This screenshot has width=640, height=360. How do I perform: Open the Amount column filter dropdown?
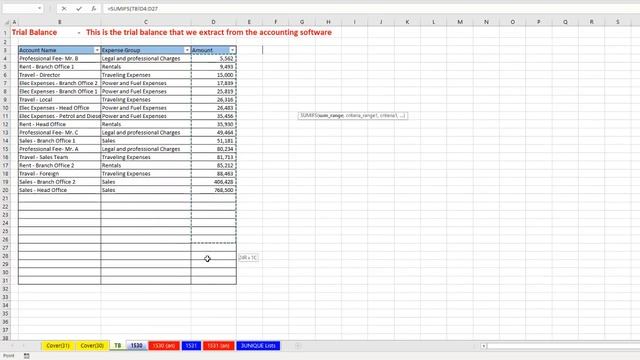(x=232, y=50)
